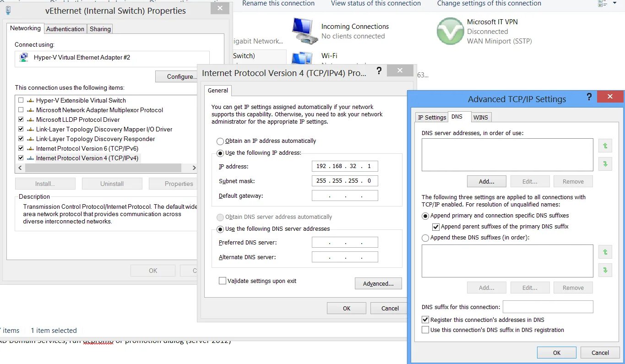Image resolution: width=625 pixels, height=364 pixels.
Task: Enable Use this connection's DNS suffix in registration
Action: 425,330
